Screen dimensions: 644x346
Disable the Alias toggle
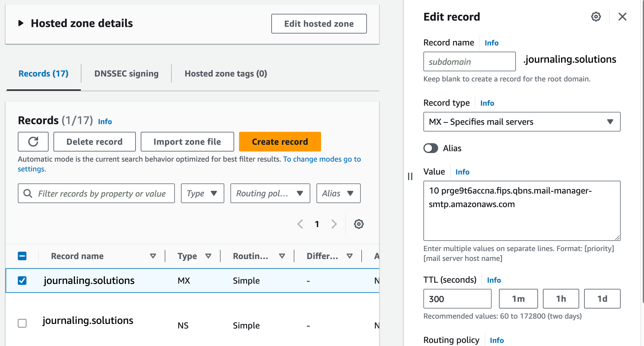430,148
